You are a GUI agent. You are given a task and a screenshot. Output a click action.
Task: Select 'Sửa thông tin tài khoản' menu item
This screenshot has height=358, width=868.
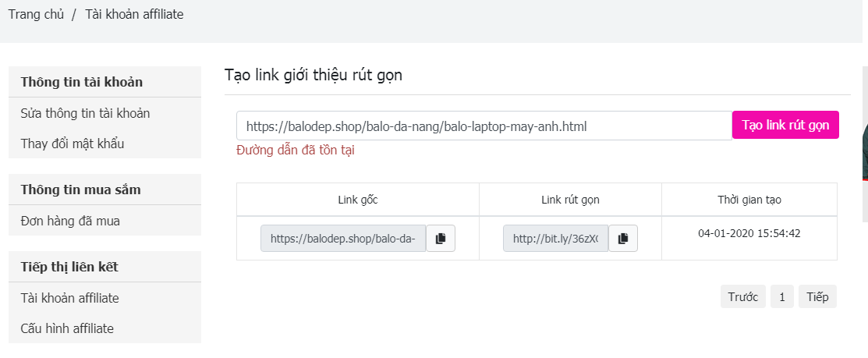tap(85, 113)
